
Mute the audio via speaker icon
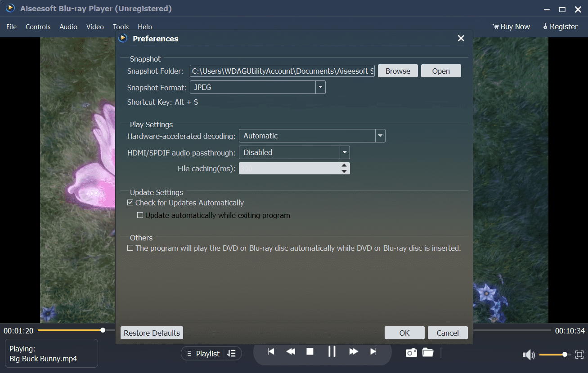(528, 355)
